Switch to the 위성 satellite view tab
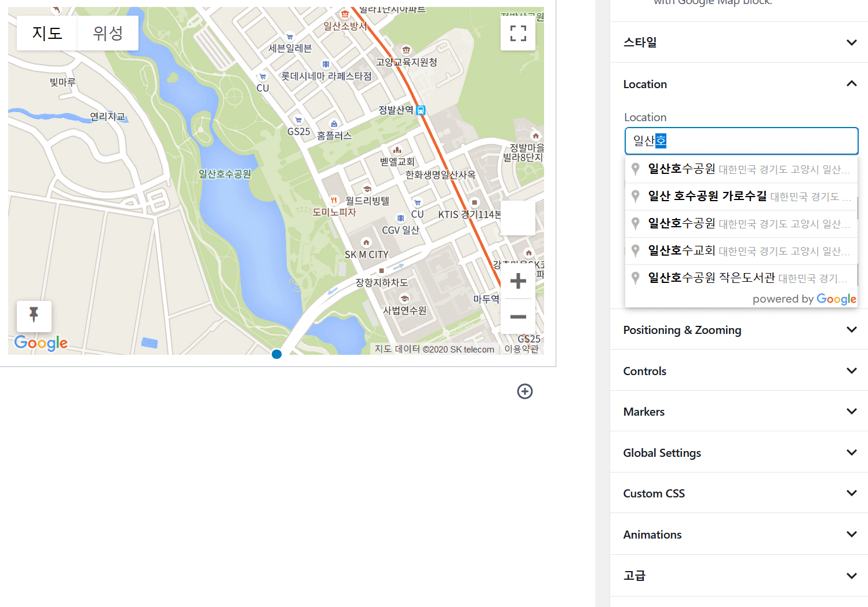Viewport: 868px width, 607px height. (107, 33)
